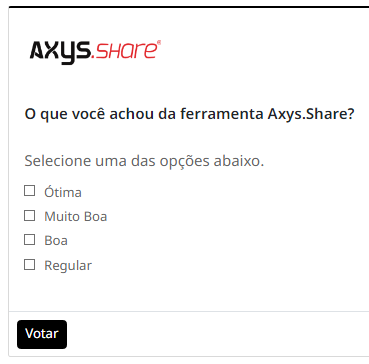Submit the poll with Votar button

(42, 334)
